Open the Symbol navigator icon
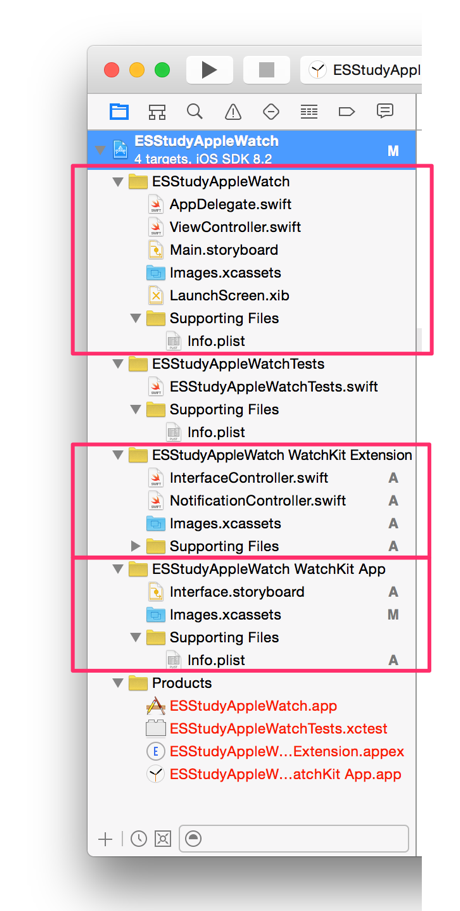Viewport: 460px width, 911px height. [157, 111]
